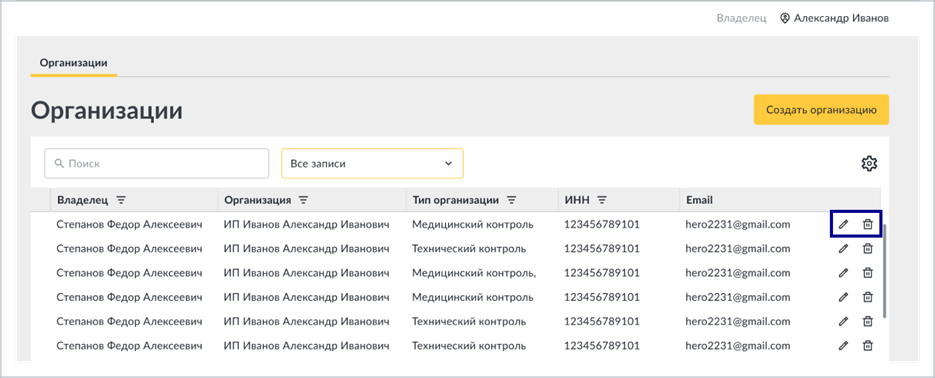Delete the last Технический контроль row
The height and width of the screenshot is (378, 935).
click(868, 345)
